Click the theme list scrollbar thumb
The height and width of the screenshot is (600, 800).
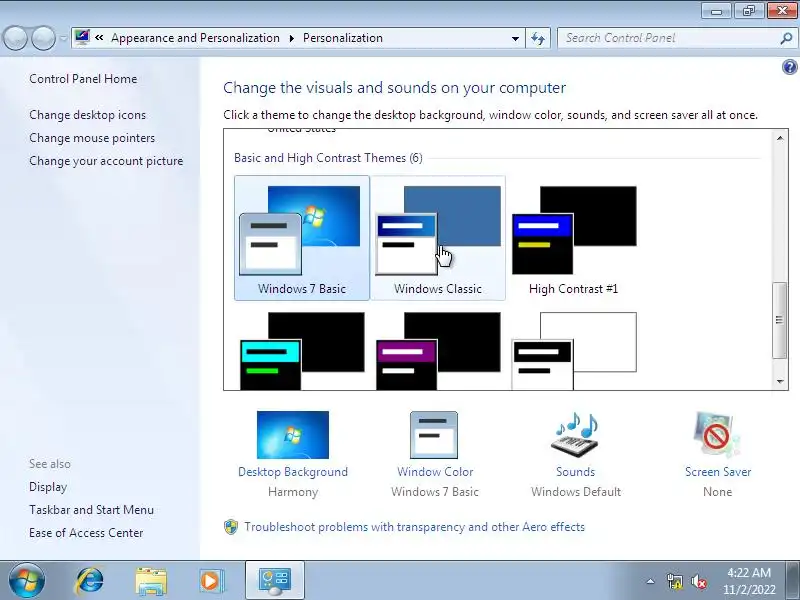tap(780, 320)
